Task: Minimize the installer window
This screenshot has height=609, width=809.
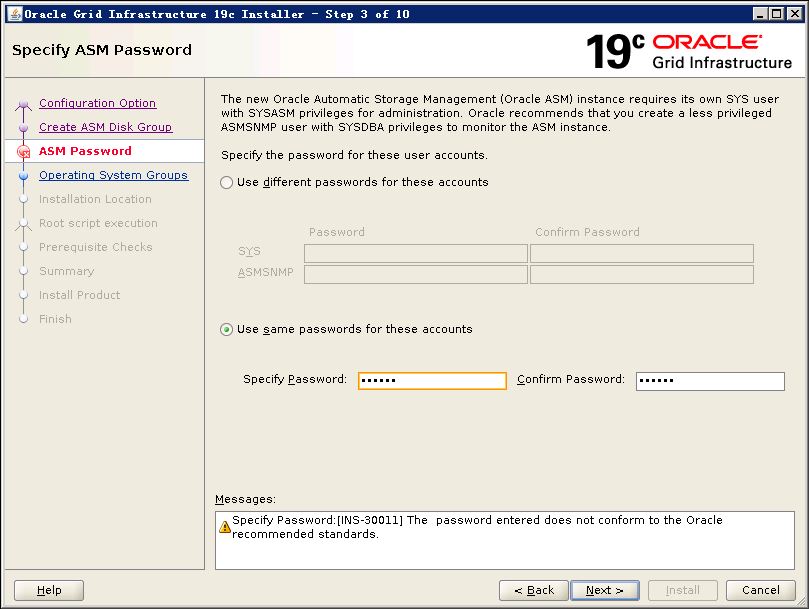Action: click(759, 14)
